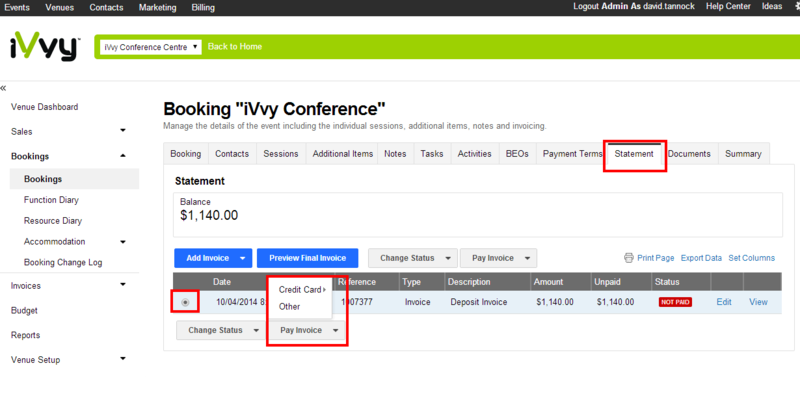Screen dimensions: 800x396
Task: Open Venue Dashboard in sidebar
Action: click(44, 107)
